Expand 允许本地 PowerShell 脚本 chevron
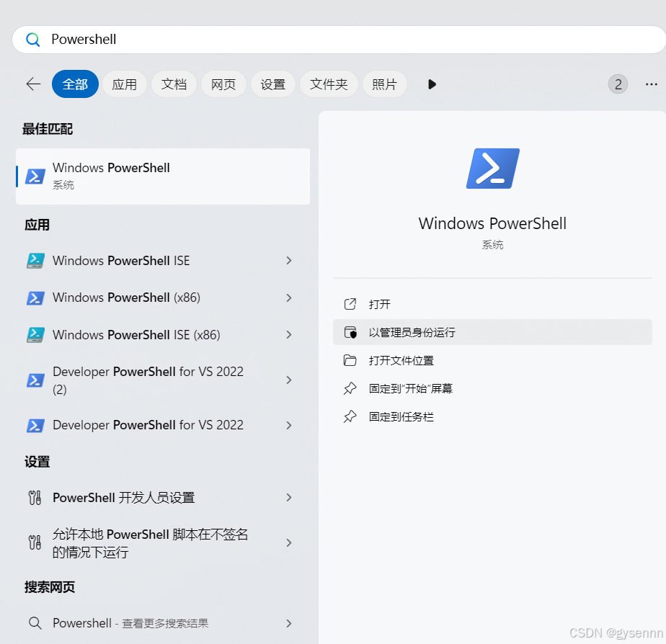Viewport: 666px width, 644px height. (289, 543)
